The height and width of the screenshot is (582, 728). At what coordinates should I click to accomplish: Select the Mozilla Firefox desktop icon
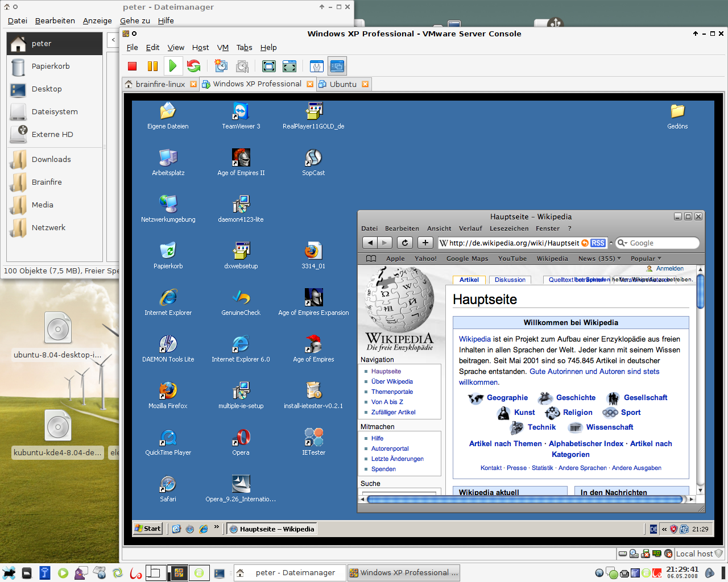pyautogui.click(x=168, y=396)
